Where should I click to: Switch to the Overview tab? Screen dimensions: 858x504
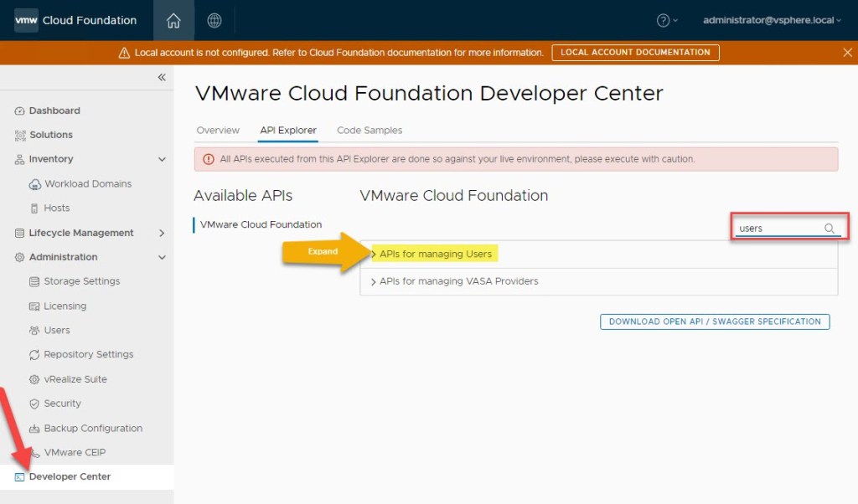[x=218, y=131]
